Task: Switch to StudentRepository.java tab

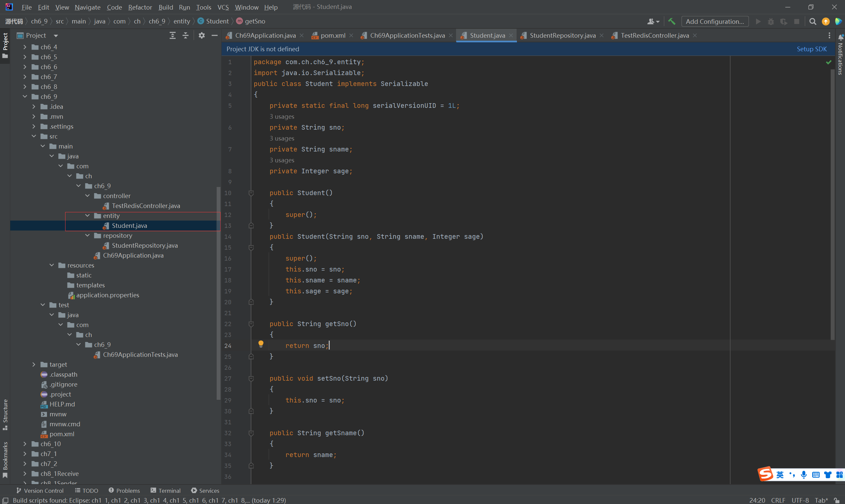Action: pyautogui.click(x=562, y=35)
